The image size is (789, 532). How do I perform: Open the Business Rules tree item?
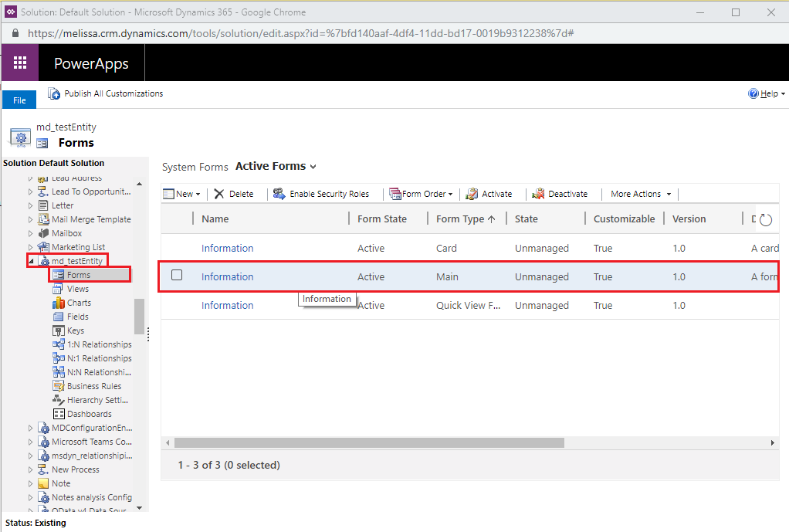pos(94,386)
